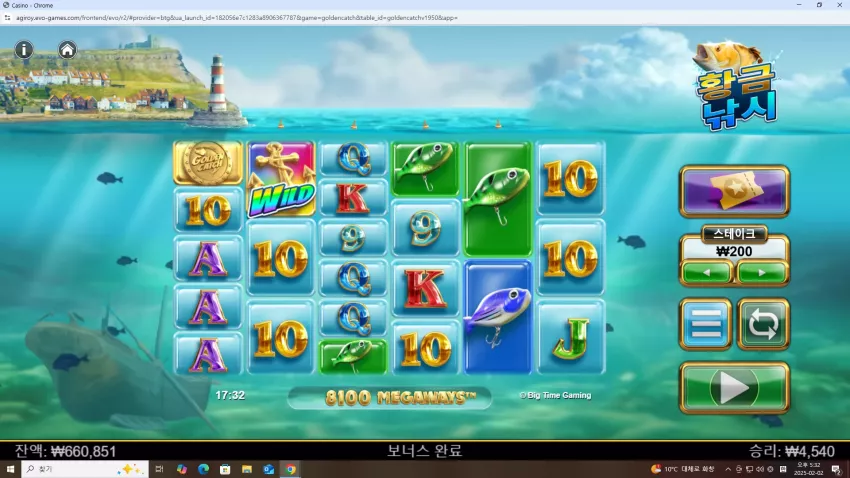The image size is (850, 478).
Task: Open Microsoft Store from taskbar
Action: tap(225, 469)
